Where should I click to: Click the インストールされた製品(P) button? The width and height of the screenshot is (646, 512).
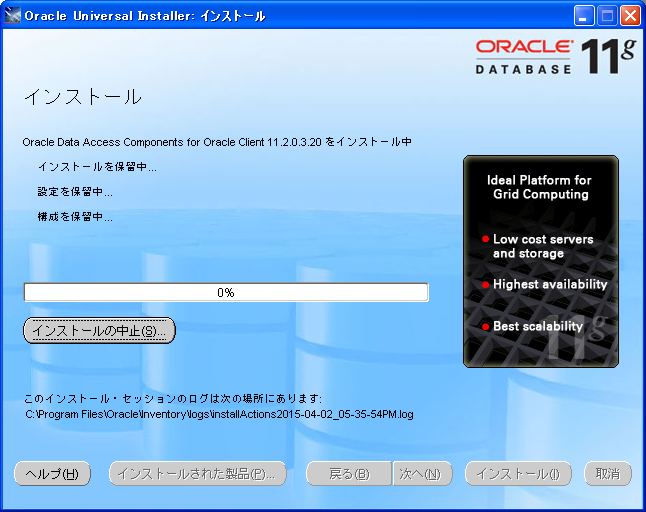(197, 474)
